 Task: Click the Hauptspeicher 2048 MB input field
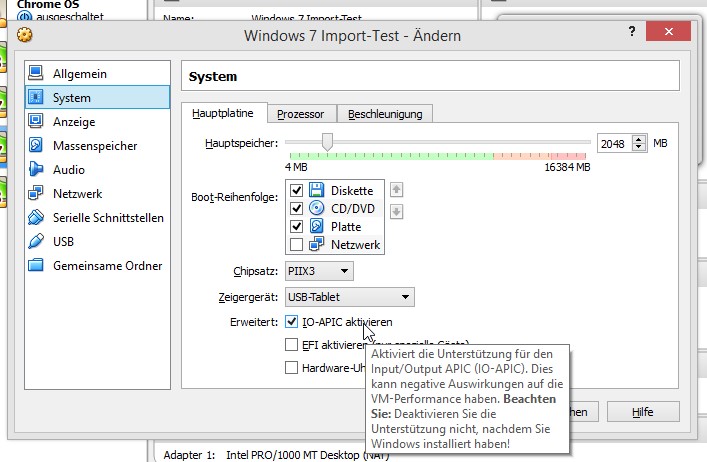pyautogui.click(x=615, y=144)
